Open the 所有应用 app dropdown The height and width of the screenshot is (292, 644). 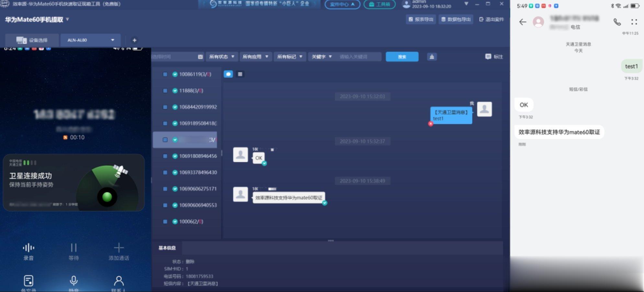255,57
